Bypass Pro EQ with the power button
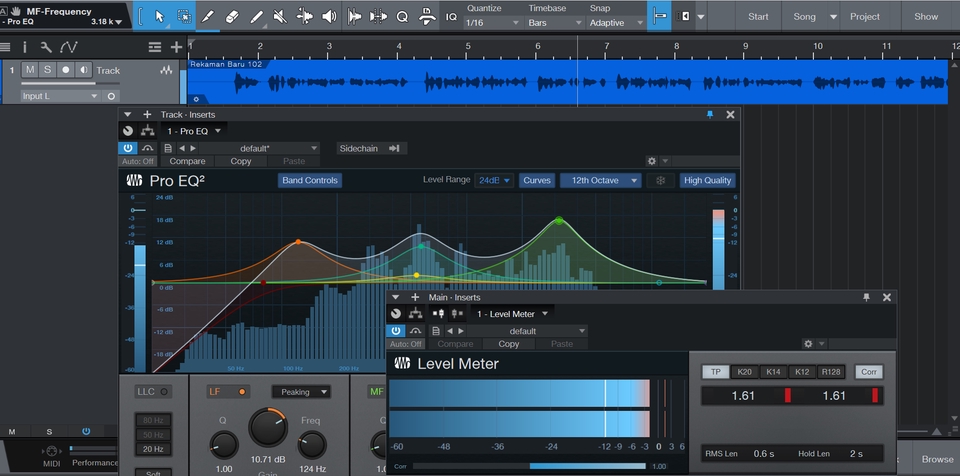Image resolution: width=960 pixels, height=476 pixels. click(x=127, y=148)
